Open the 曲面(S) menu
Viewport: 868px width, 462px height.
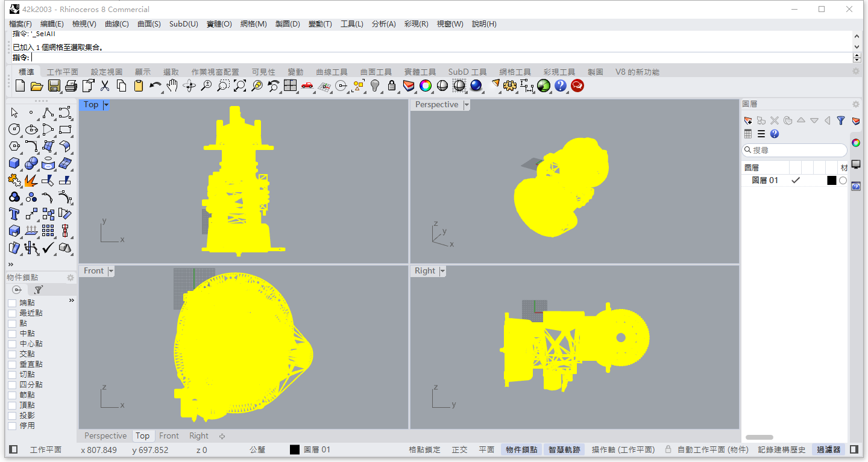[149, 23]
